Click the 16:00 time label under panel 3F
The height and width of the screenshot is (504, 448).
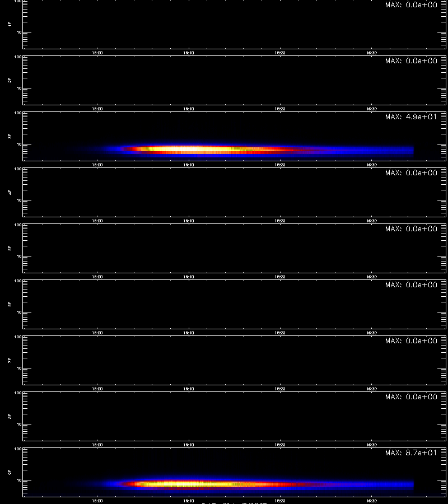(97, 165)
